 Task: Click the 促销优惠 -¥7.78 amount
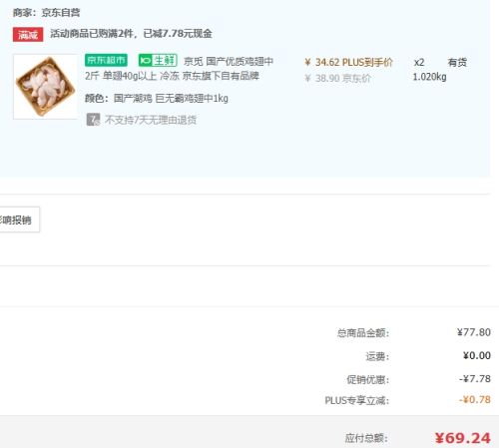475,379
